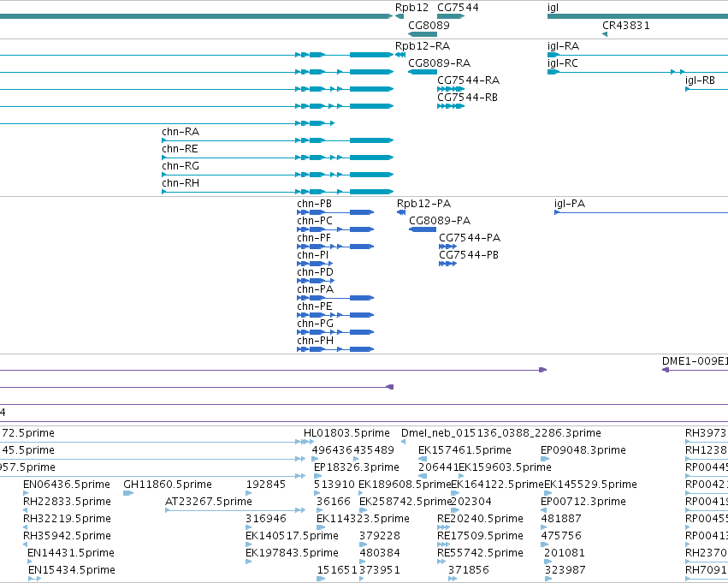Click the Rpb12 gene label

pos(411,8)
